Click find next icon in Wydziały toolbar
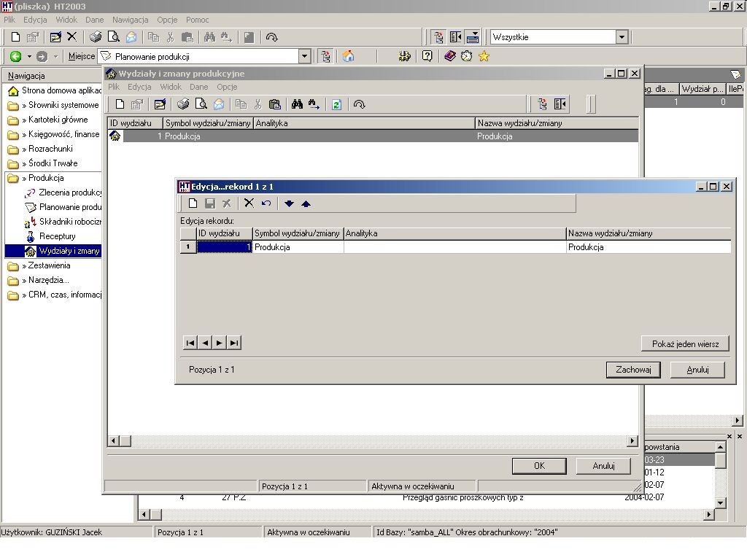Image resolution: width=747 pixels, height=560 pixels. click(x=314, y=104)
